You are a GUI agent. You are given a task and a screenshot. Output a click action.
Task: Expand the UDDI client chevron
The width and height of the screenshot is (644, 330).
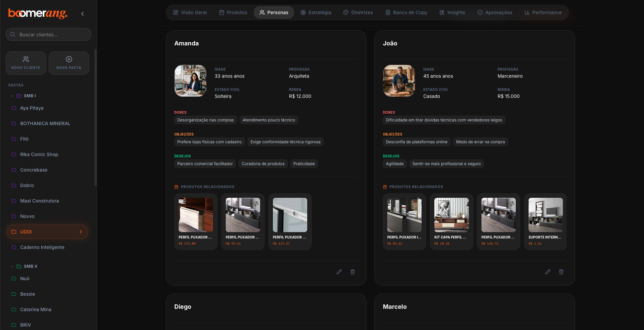(x=80, y=232)
